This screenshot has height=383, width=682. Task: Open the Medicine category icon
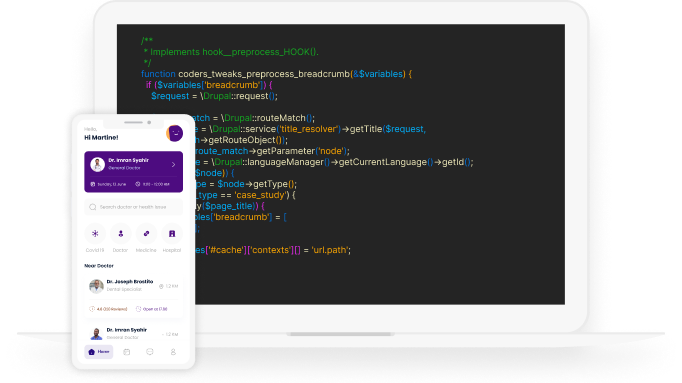click(x=146, y=234)
